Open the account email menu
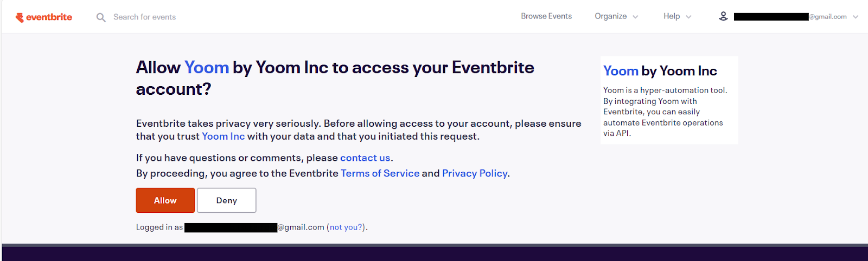The height and width of the screenshot is (261, 868). pos(790,17)
